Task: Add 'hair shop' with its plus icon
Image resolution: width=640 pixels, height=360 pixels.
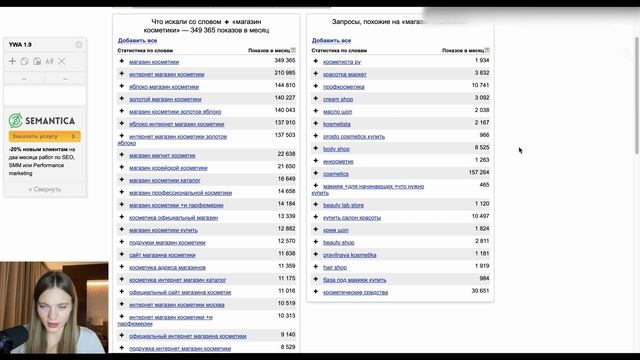Action: pos(316,267)
